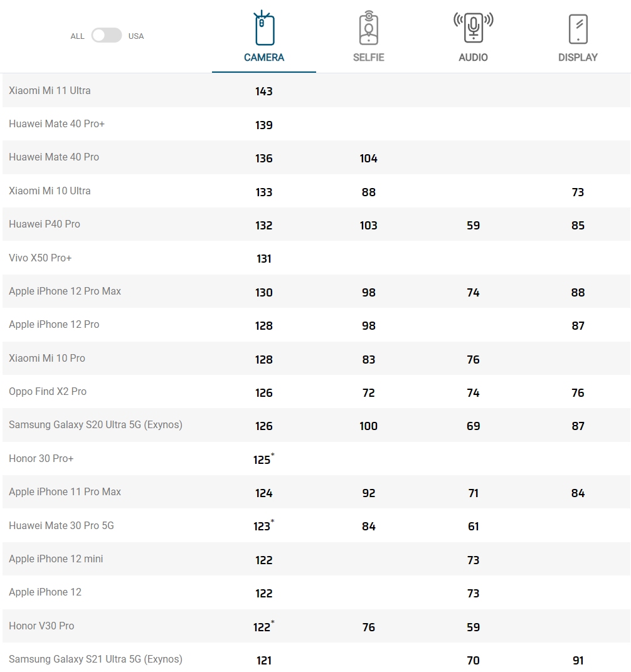Click the Camera phone icon

(x=264, y=29)
